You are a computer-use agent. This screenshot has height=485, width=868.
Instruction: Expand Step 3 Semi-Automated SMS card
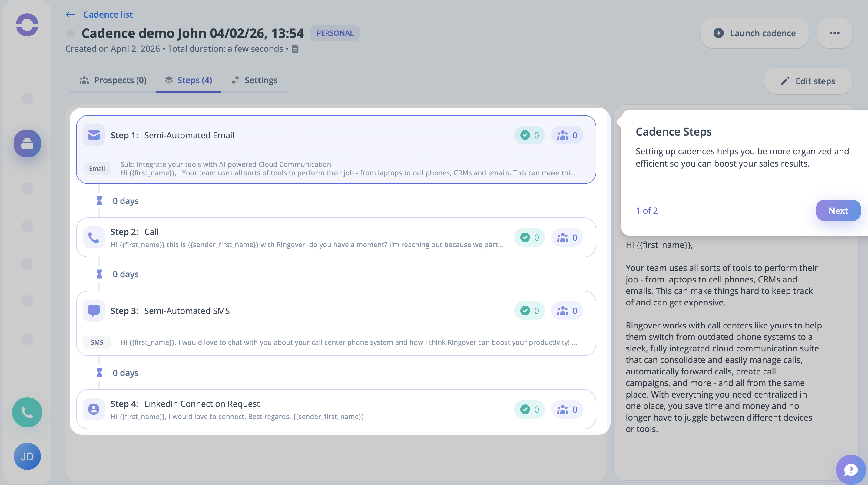click(187, 311)
